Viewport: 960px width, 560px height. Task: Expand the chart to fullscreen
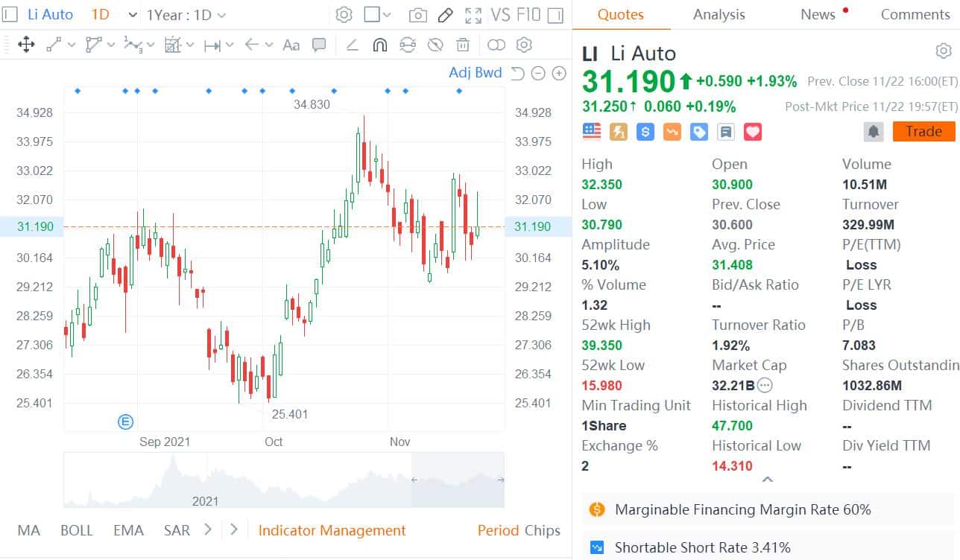[473, 14]
